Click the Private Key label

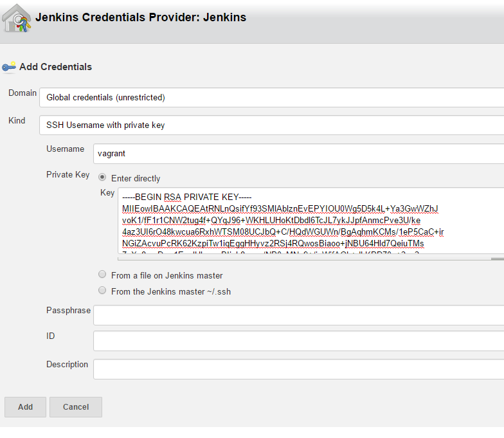[x=68, y=175]
